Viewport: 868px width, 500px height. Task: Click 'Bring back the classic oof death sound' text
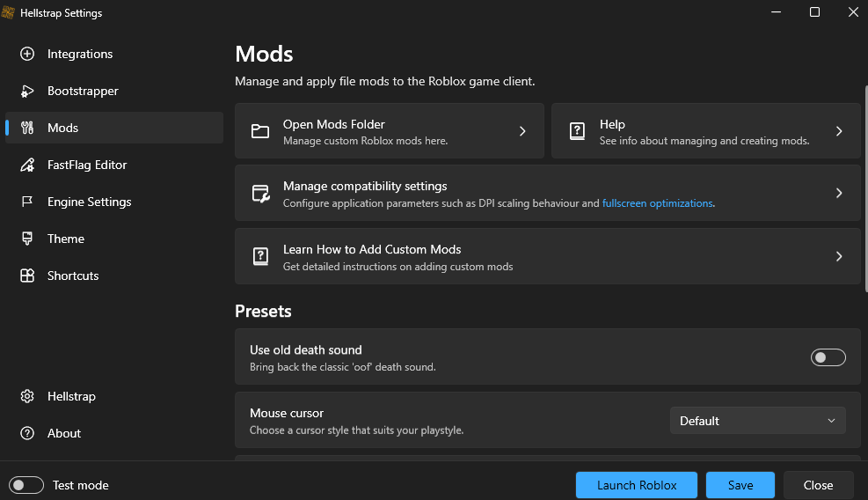[343, 367]
